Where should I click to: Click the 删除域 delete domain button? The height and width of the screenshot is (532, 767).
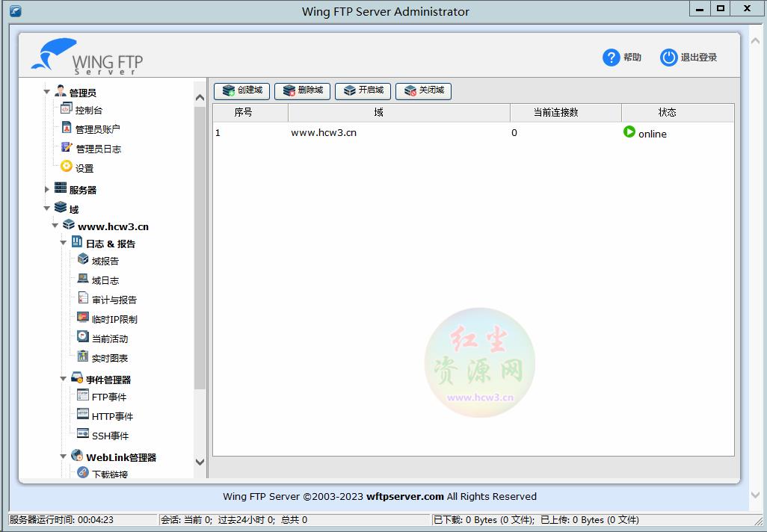[302, 90]
